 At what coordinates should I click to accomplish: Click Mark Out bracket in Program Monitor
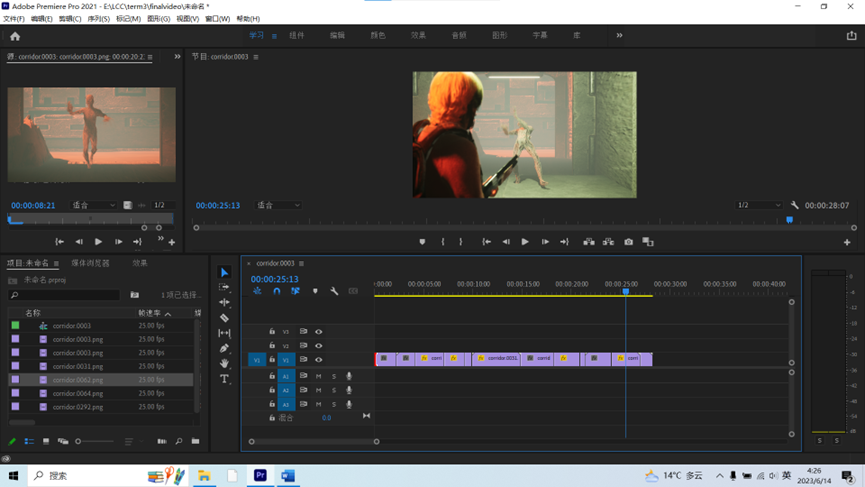[x=461, y=242]
